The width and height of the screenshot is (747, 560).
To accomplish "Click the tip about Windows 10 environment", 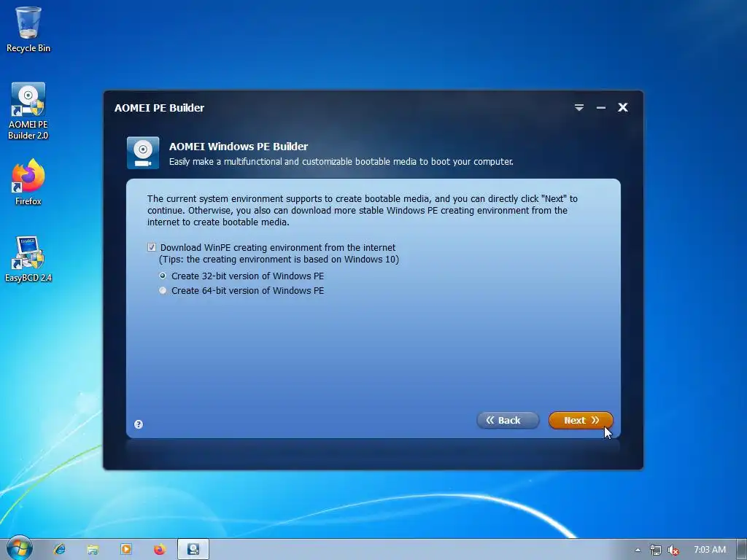I will [x=279, y=260].
